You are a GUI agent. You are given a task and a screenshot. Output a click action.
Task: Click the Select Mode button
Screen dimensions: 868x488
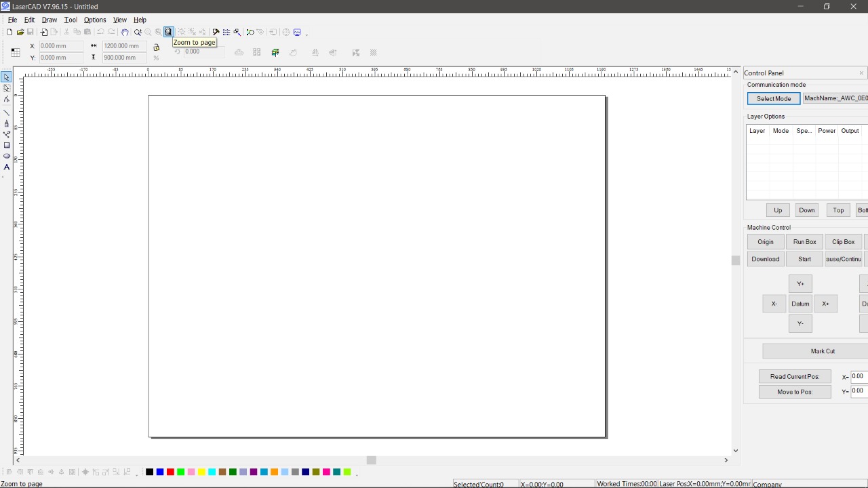774,98
